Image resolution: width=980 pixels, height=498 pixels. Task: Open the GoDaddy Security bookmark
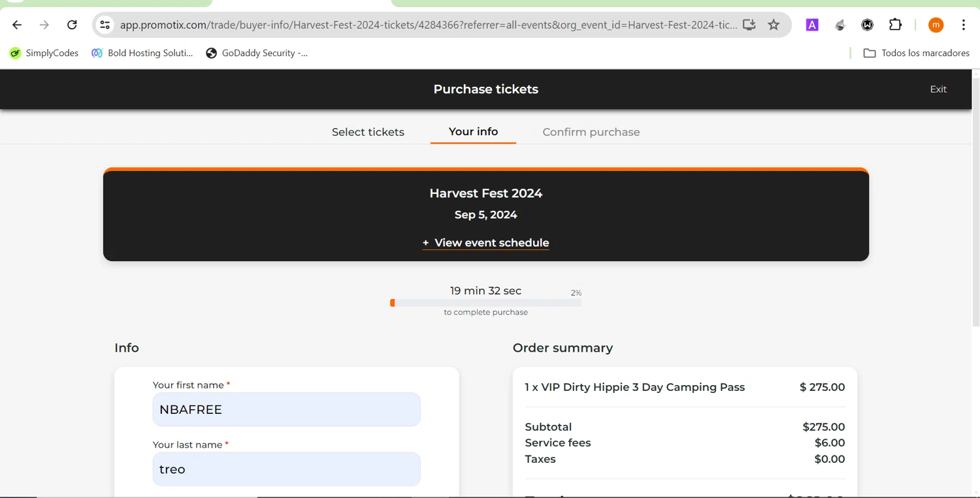point(257,53)
